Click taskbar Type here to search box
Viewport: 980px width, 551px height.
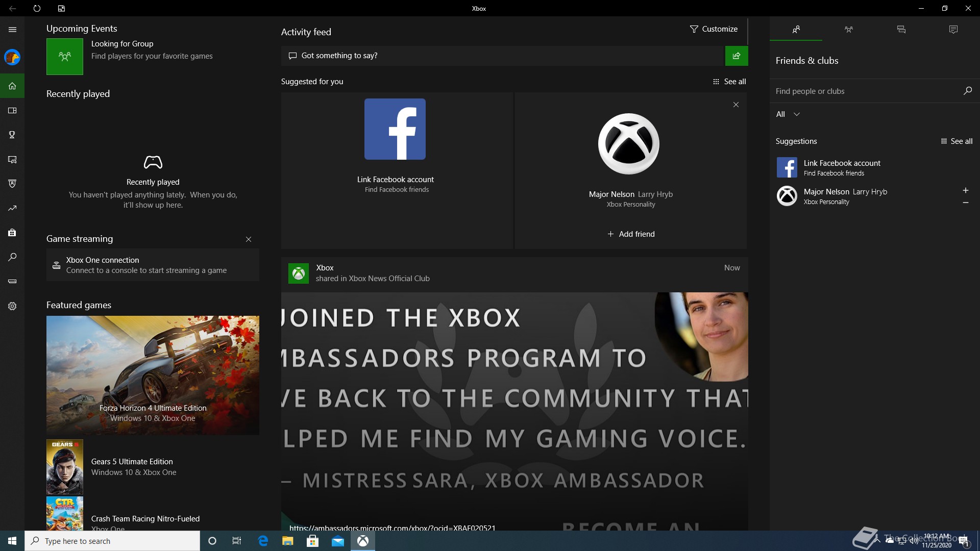coord(112,541)
